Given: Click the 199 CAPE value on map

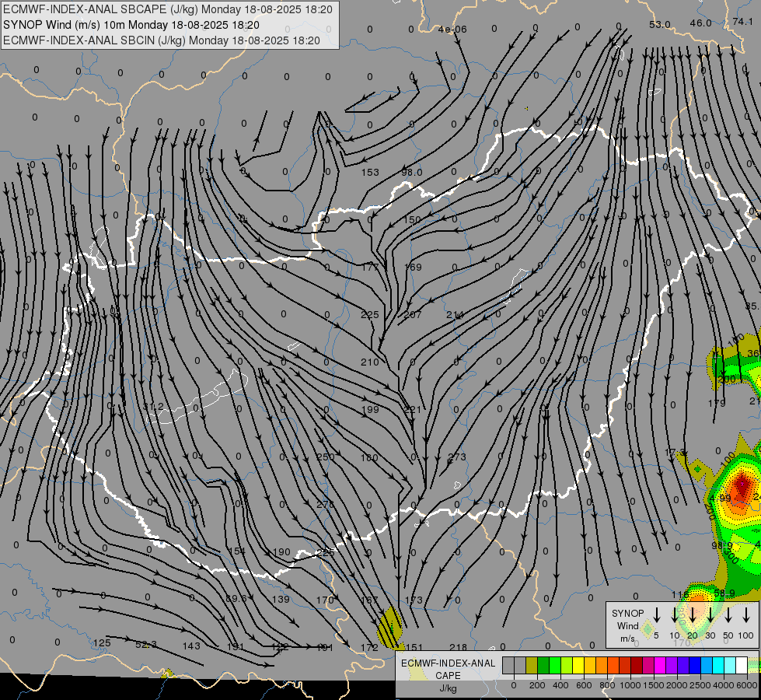Looking at the screenshot, I should pos(370,410).
